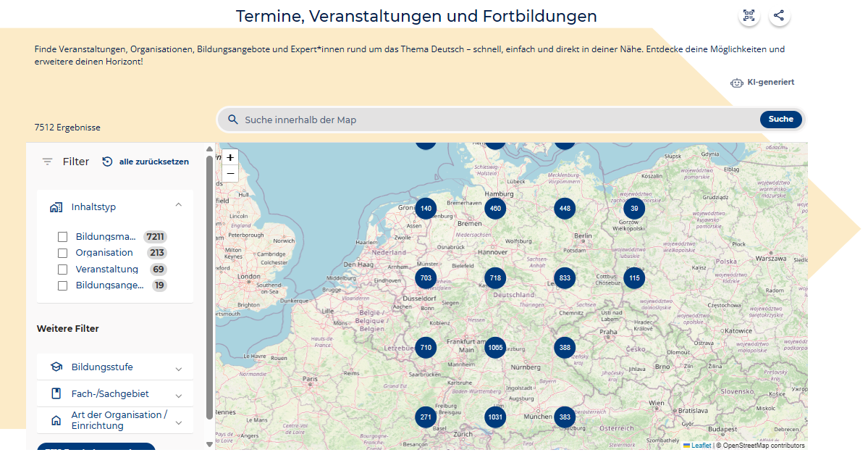868x455 pixels.
Task: Click the 833 map cluster marker
Action: 565,278
